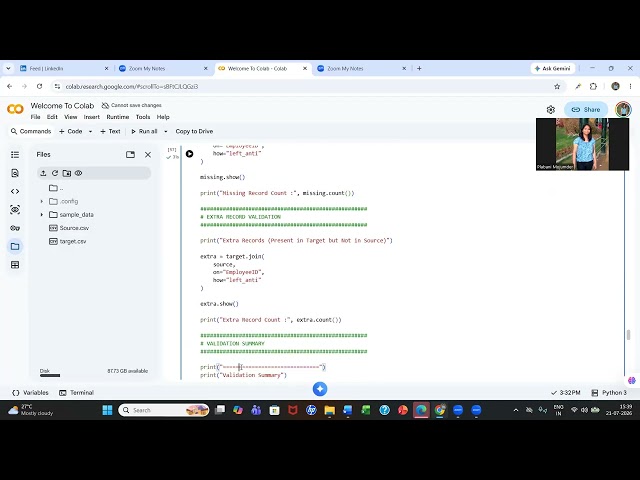Open Files panel in new window icon
The height and width of the screenshot is (480, 640).
pyautogui.click(x=130, y=155)
